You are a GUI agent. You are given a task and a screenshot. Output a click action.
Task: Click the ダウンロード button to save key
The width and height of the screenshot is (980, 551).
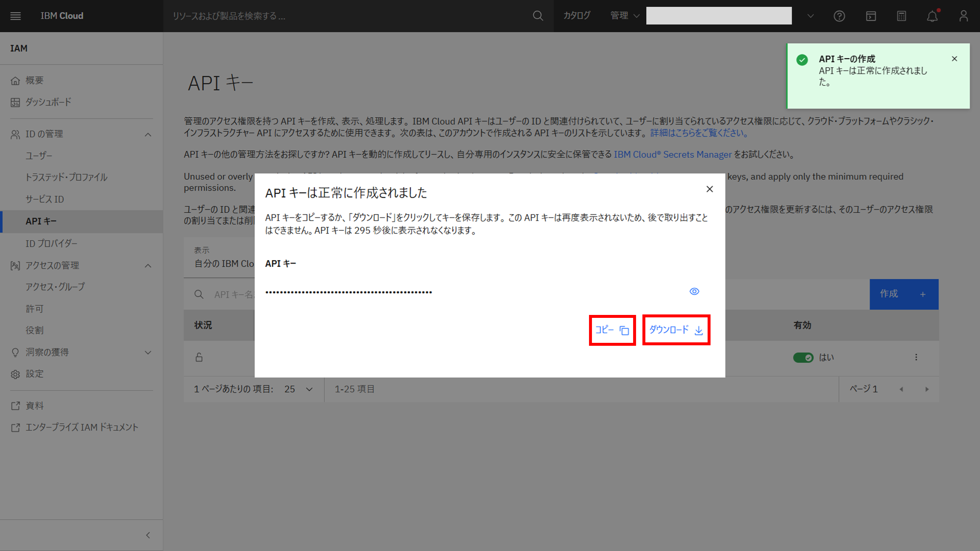[676, 330]
